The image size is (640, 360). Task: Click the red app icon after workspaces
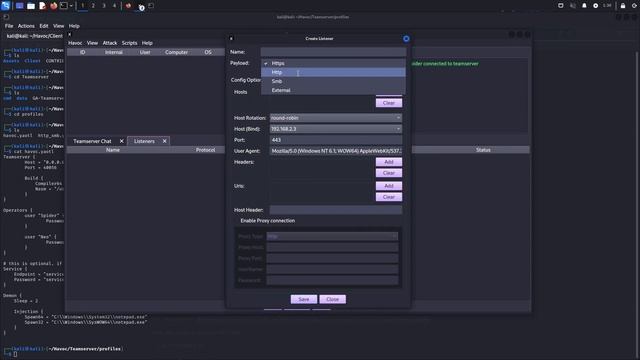click(x=128, y=6)
